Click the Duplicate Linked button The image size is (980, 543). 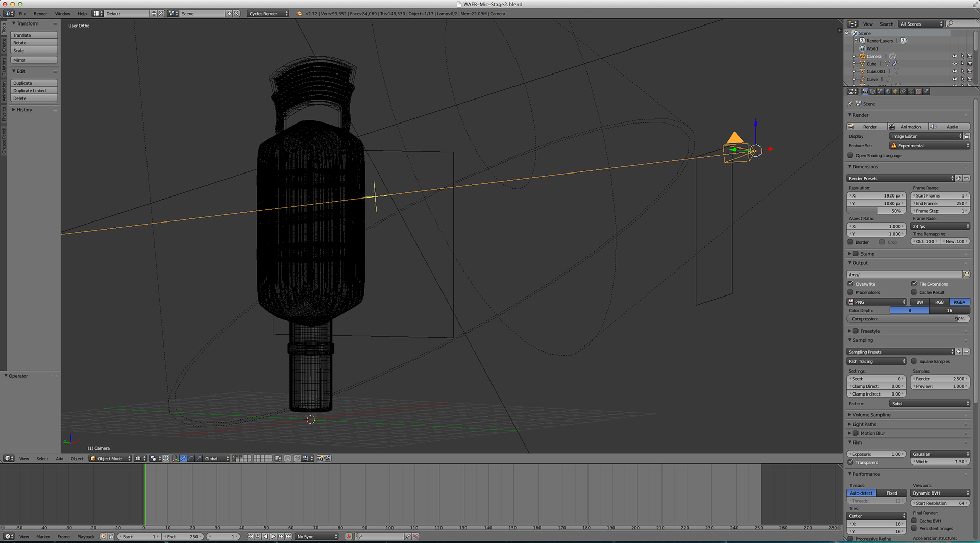pyautogui.click(x=34, y=91)
